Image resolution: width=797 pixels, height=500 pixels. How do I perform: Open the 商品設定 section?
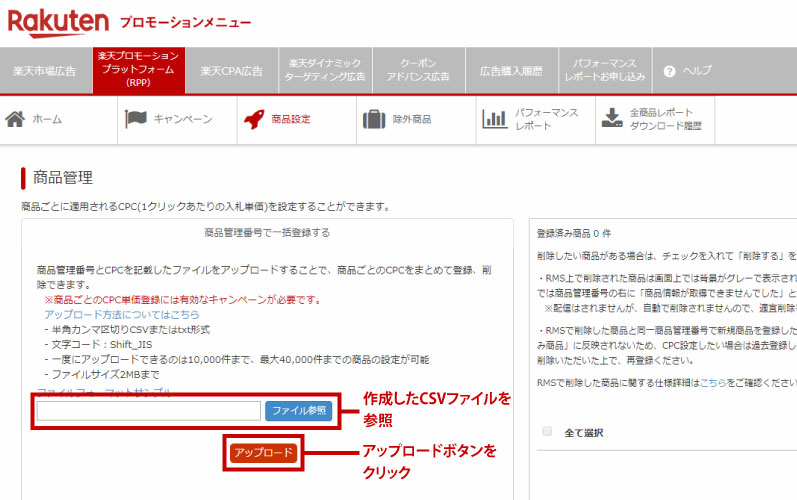coord(291,119)
